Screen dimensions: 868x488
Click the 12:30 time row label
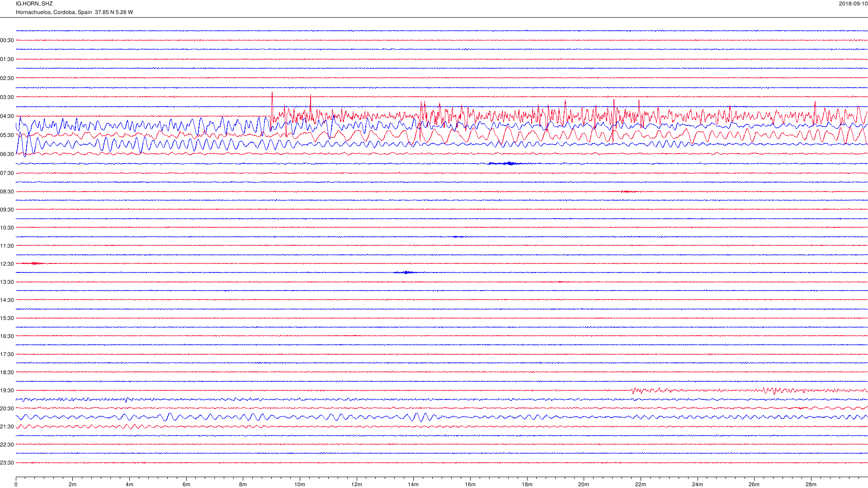tap(7, 264)
